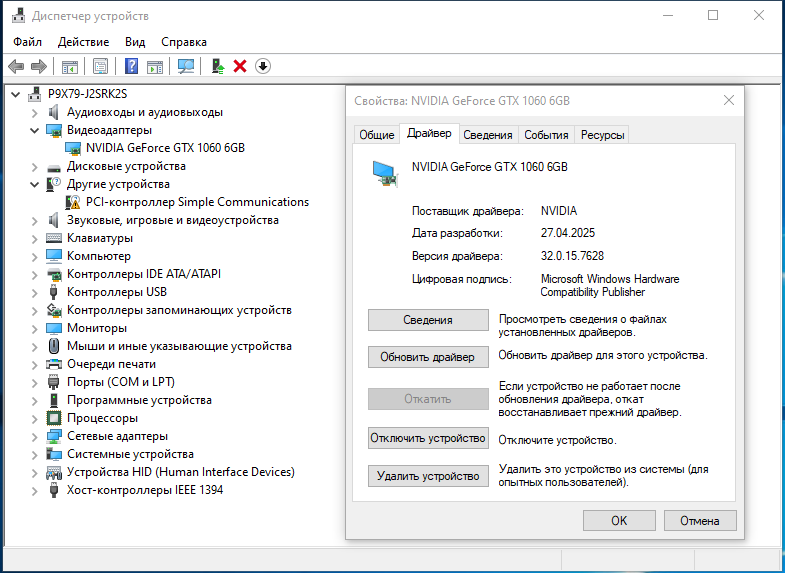Click the Update driver toolbar icon
The image size is (785, 573).
pos(217,66)
